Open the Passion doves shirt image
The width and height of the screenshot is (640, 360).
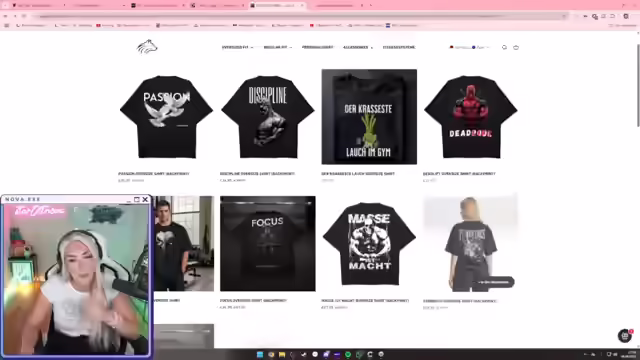coord(166,117)
